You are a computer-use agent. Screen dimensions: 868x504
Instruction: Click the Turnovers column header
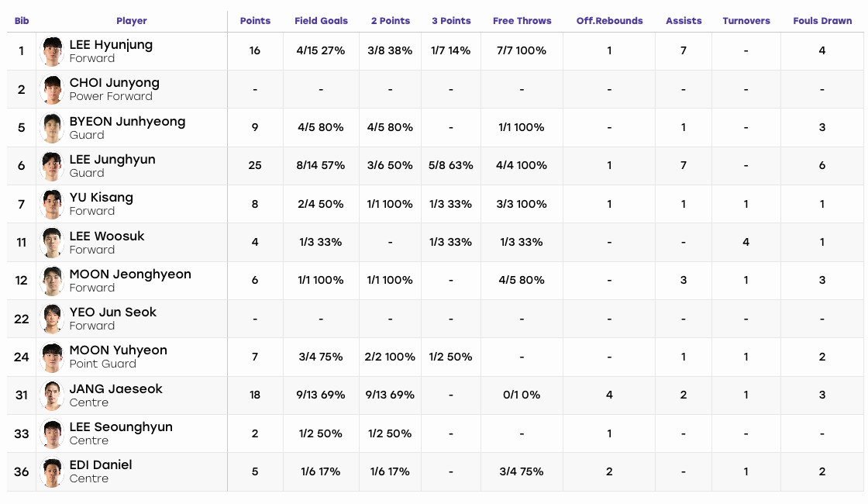[746, 20]
